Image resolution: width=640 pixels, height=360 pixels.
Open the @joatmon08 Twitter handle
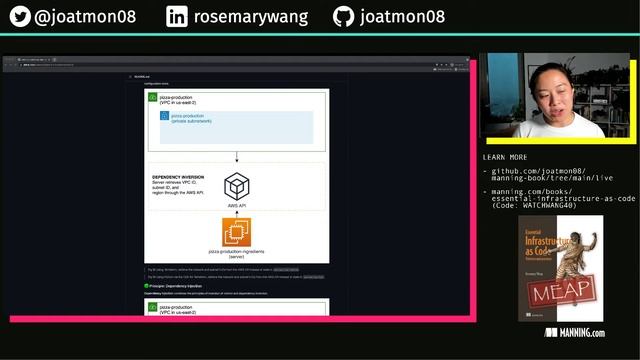click(x=85, y=17)
